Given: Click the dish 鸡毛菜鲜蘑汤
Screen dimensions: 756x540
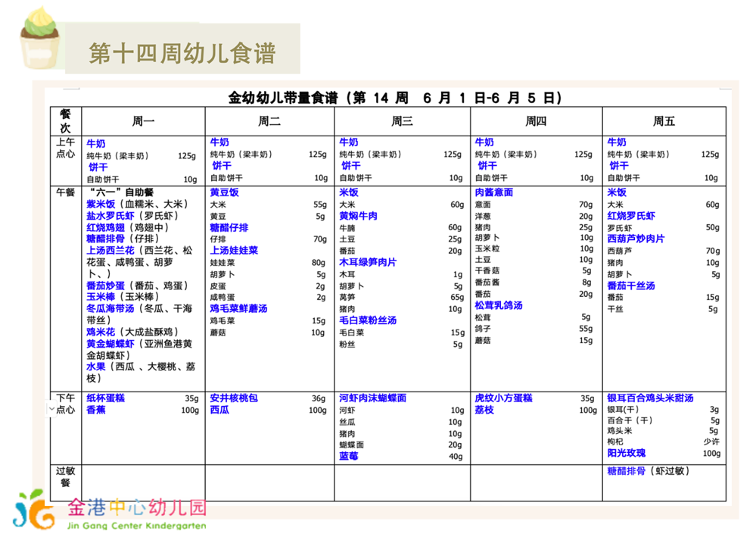Looking at the screenshot, I should 238,308.
